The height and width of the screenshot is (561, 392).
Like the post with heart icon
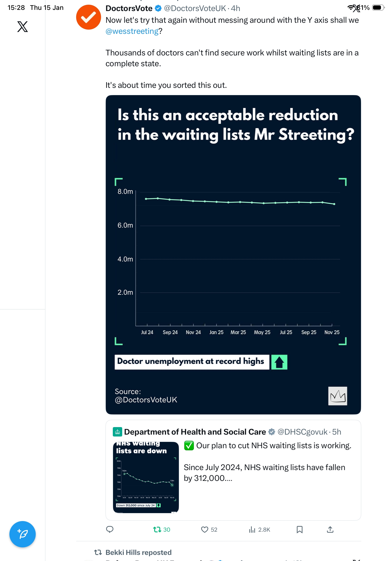204,530
